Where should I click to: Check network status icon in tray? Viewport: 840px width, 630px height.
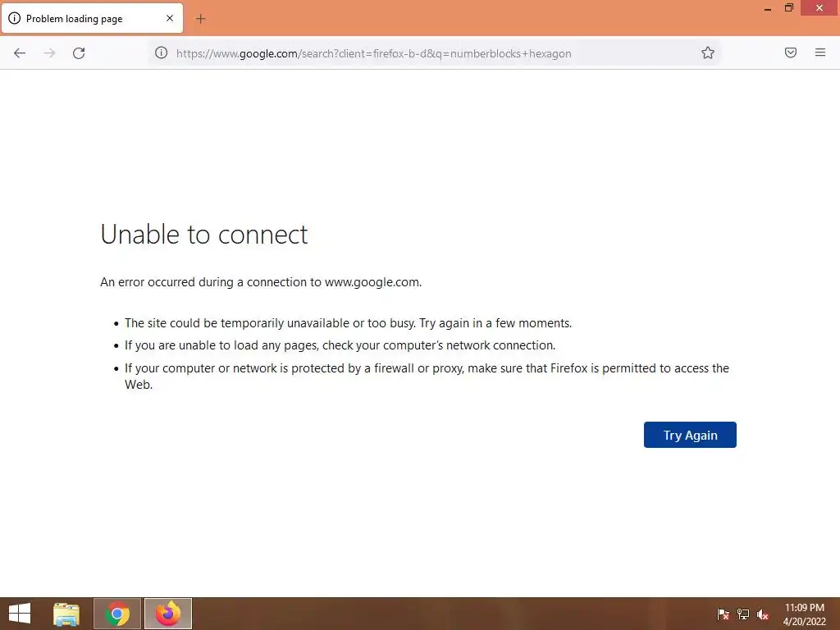743,614
